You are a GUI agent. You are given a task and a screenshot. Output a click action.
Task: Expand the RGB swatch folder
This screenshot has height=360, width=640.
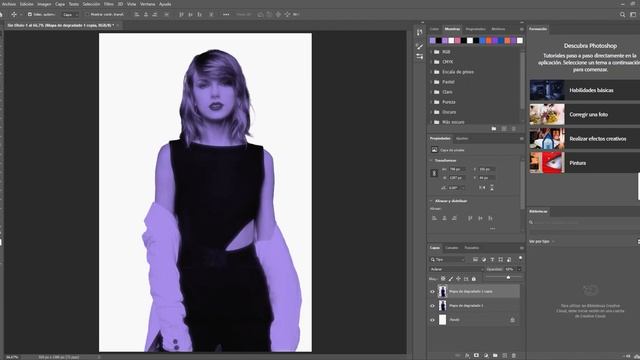(431, 52)
